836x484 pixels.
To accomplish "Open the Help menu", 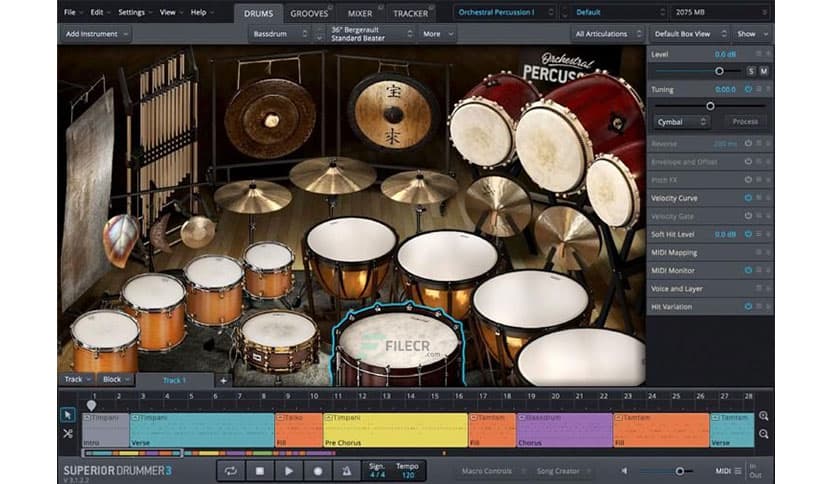I will click(x=202, y=12).
